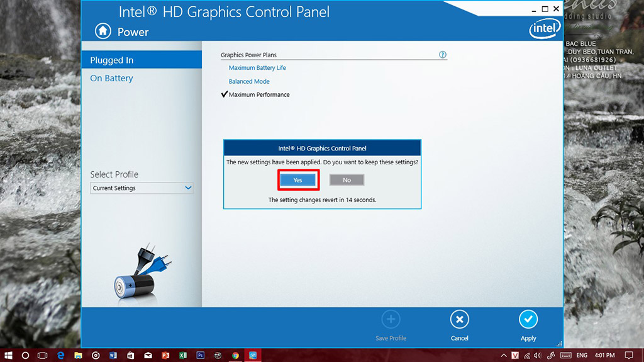The image size is (644, 362).
Task: Click No to revert the settings
Action: point(347,180)
